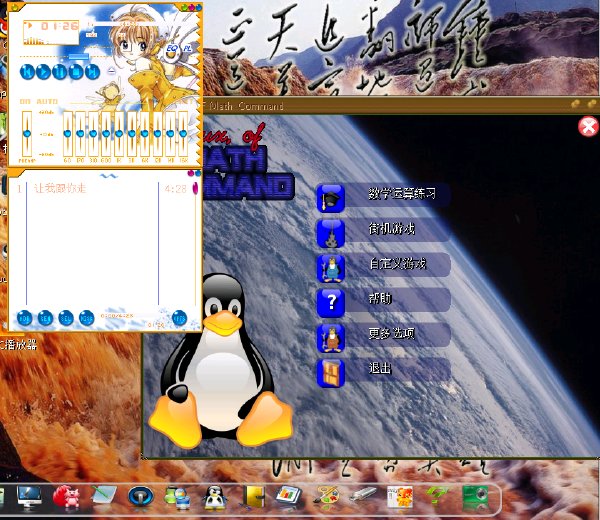Toggle the equalizer ON switch
Screen dimensions: 600x520
pyautogui.click(x=25, y=101)
